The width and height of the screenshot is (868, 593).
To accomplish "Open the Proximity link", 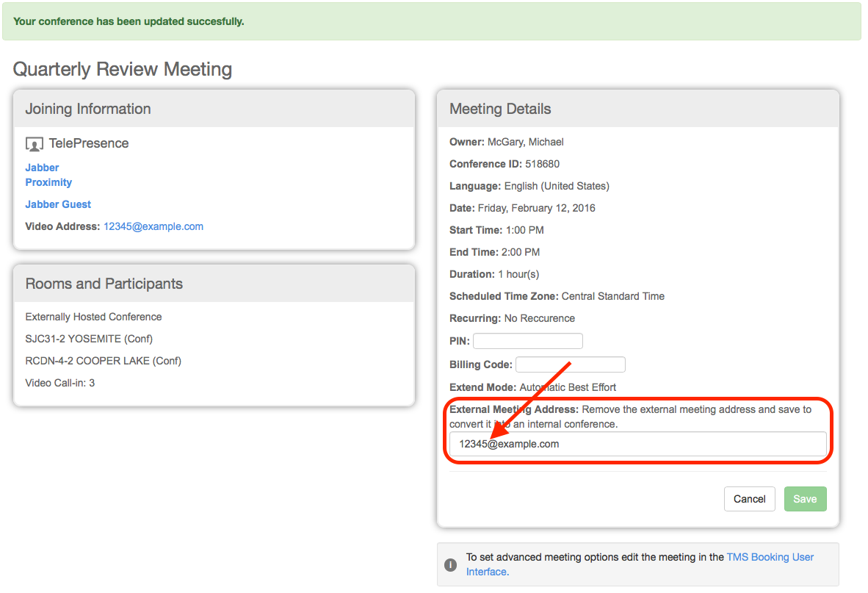I will tap(48, 183).
